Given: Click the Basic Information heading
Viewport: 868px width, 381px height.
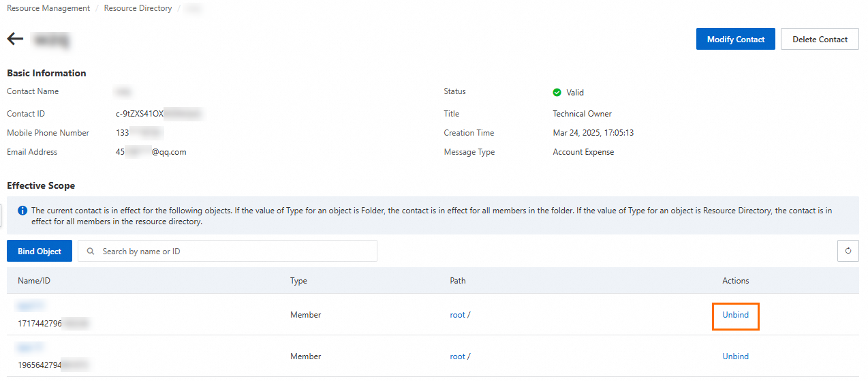Looking at the screenshot, I should point(46,73).
